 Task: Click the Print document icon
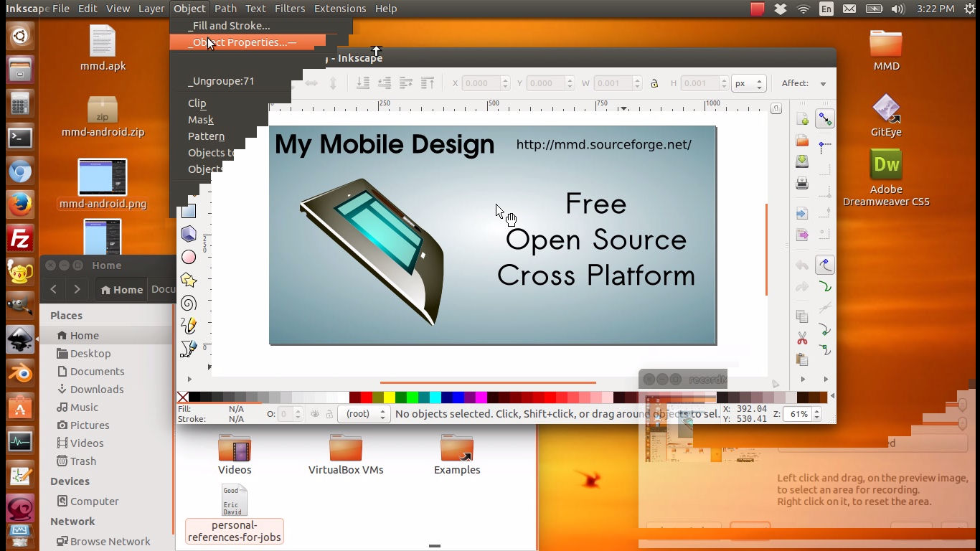point(802,184)
